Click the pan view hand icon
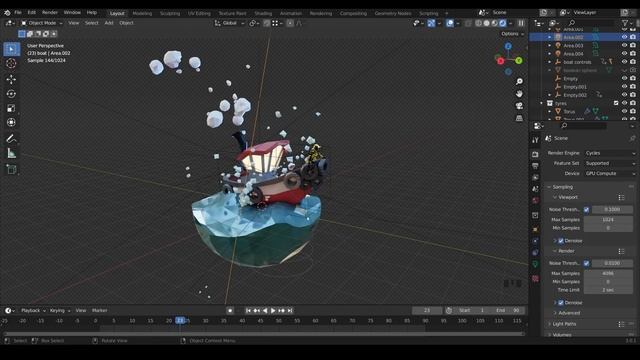Viewport: 640px width, 360px height. (519, 94)
